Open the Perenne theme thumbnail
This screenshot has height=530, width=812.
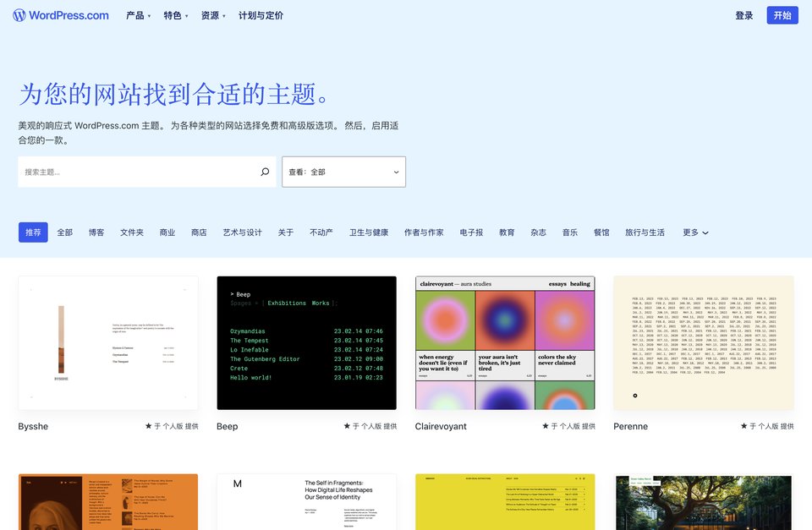703,342
